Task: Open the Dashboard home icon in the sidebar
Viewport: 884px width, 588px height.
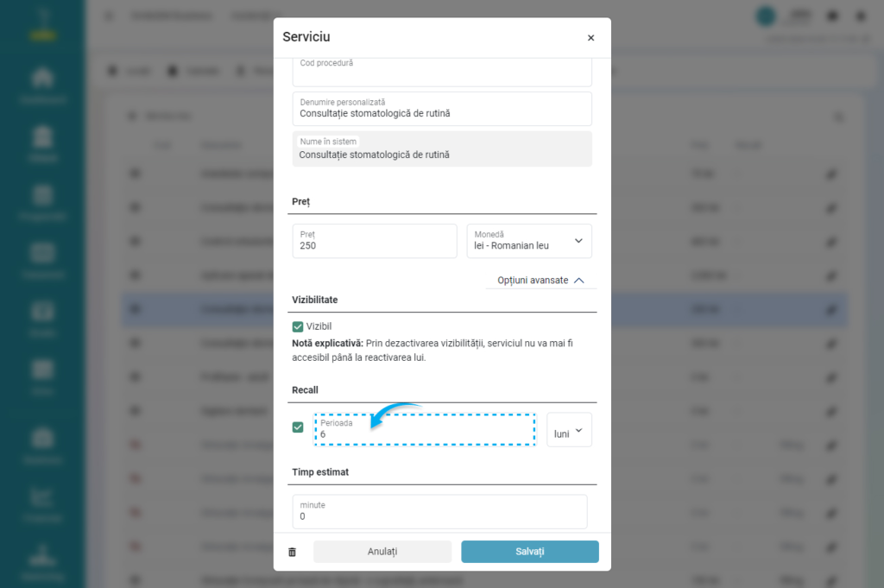Action: click(43, 79)
